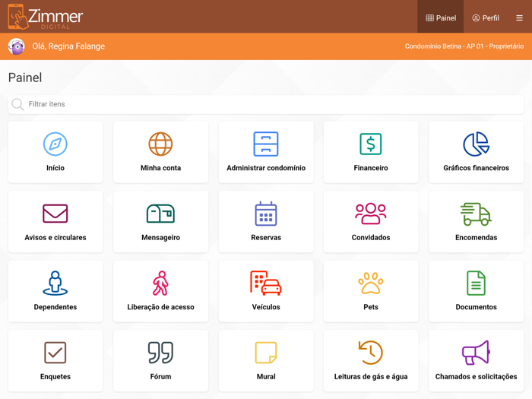Click the Financeiro label
The height and width of the screenshot is (399, 532).
pos(371,168)
